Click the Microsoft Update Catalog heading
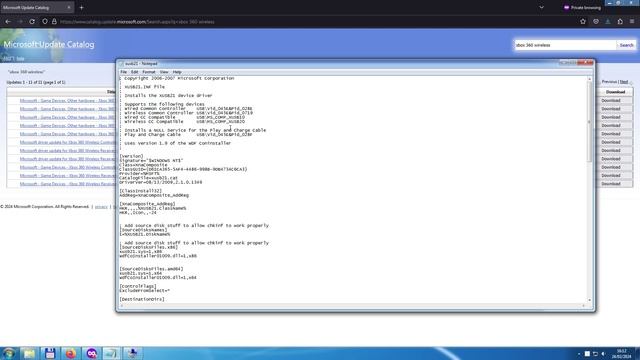This screenshot has width=640, height=360. 49,44
